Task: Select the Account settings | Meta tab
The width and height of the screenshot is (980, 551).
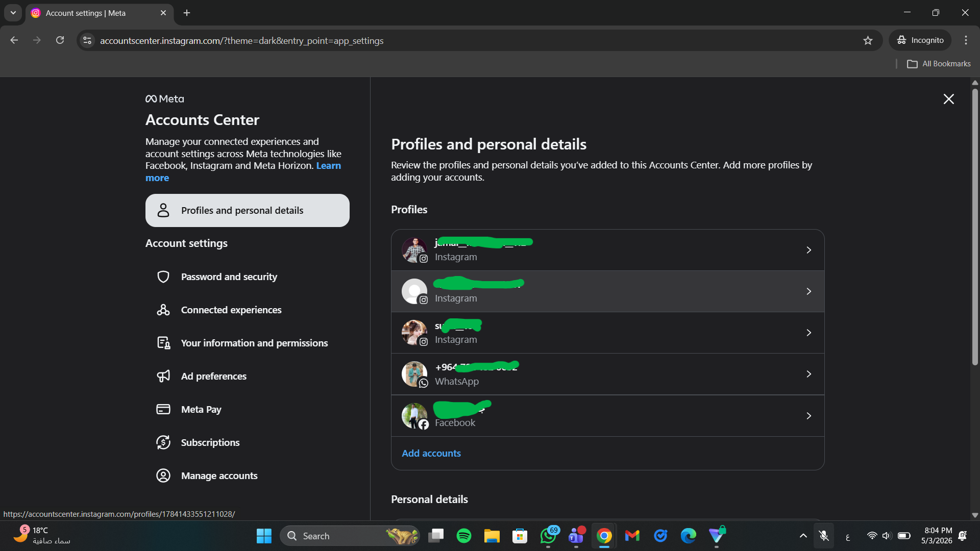Action: click(x=99, y=13)
